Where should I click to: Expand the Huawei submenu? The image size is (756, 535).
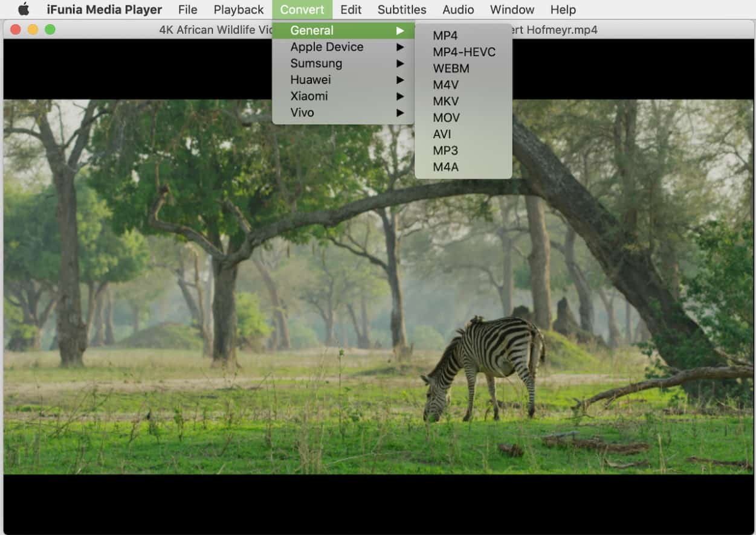(311, 80)
